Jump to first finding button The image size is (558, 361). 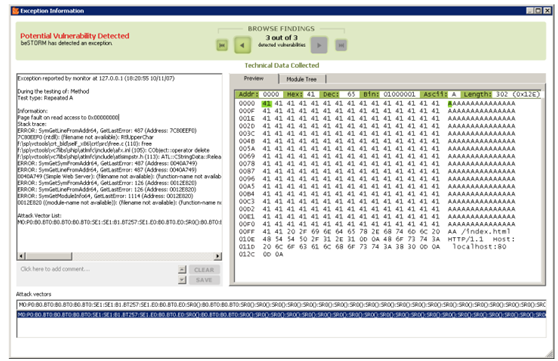tap(222, 45)
